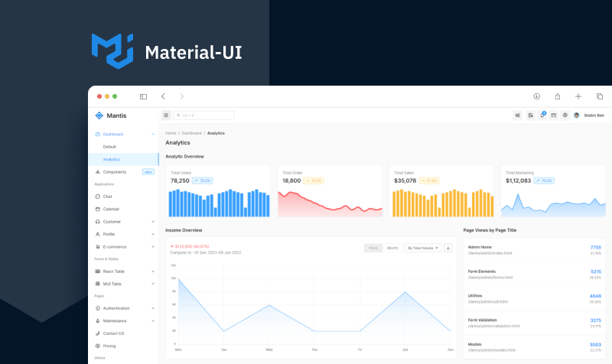
Task: Click the browser share icon
Action: 558,96
